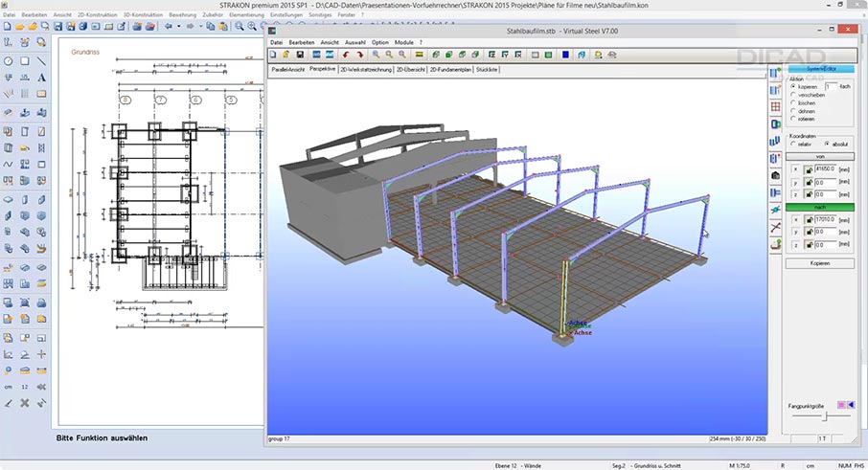868x470 pixels.
Task: Click the red grid icon in right tool strip
Action: click(775, 106)
